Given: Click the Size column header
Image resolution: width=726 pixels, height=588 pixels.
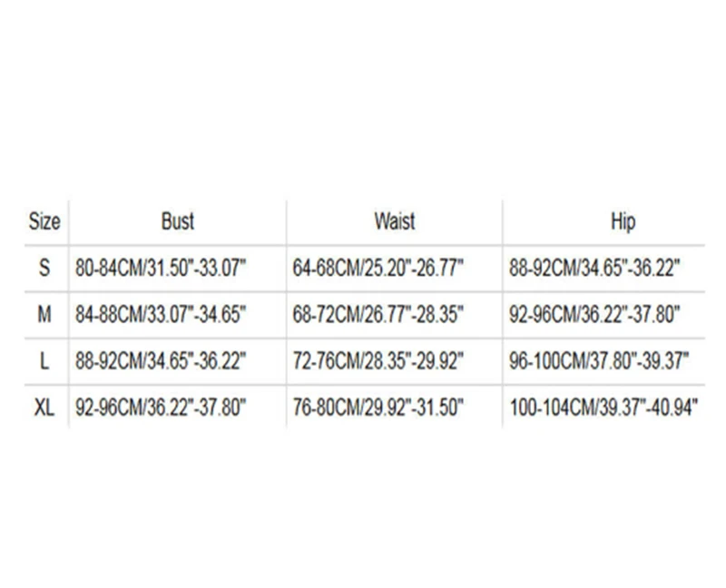Looking at the screenshot, I should point(44,221).
